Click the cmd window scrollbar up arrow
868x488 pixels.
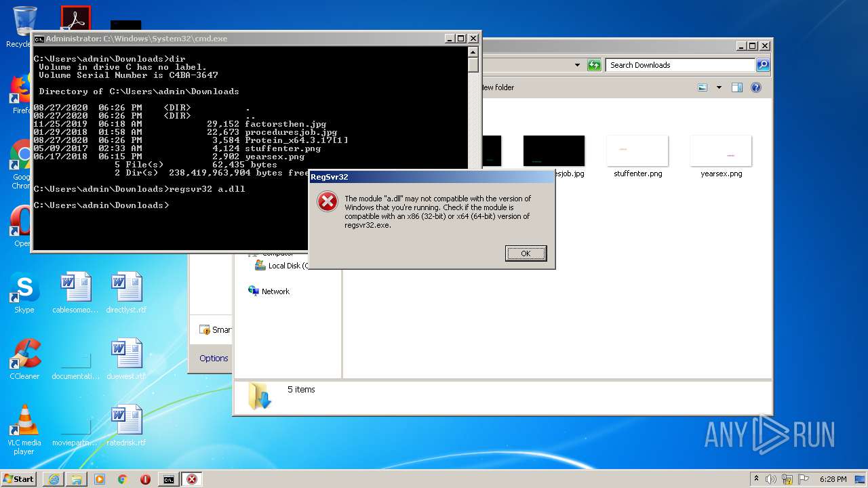(x=473, y=52)
